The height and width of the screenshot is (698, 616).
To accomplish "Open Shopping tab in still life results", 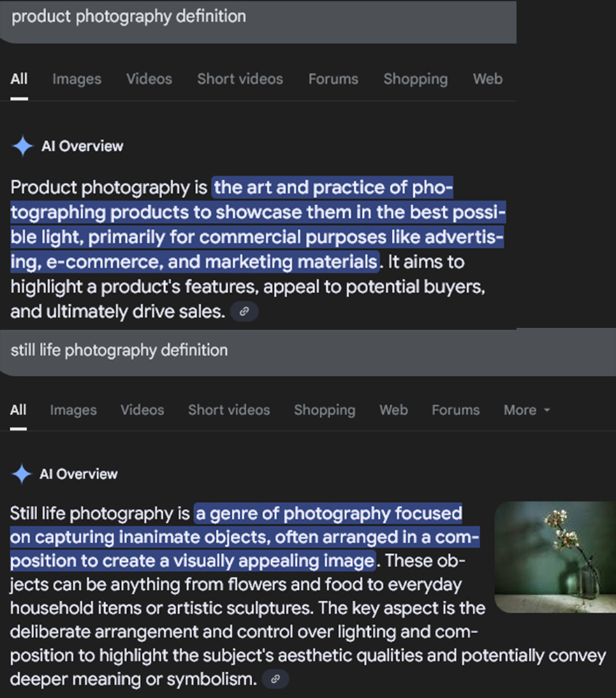I will [x=324, y=410].
